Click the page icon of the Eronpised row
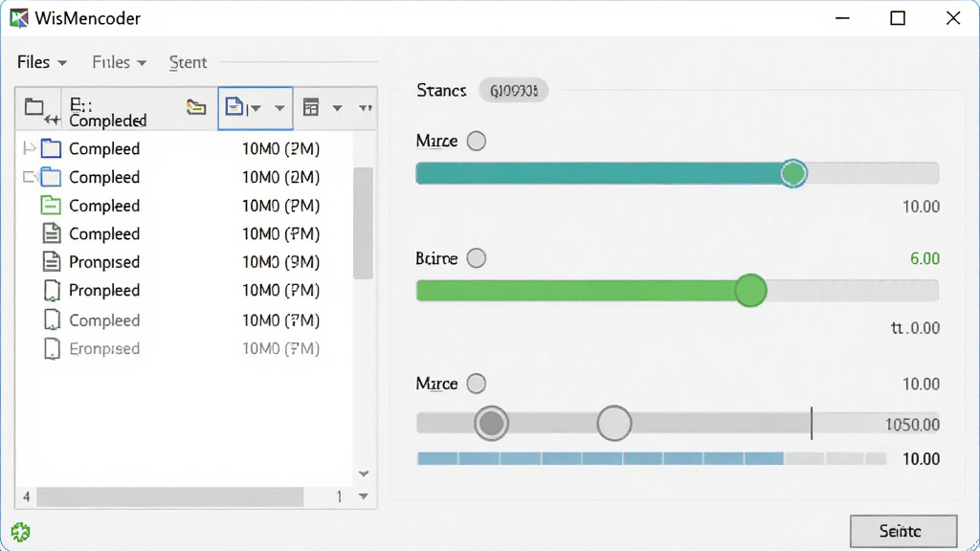980x551 pixels. pyautogui.click(x=52, y=348)
